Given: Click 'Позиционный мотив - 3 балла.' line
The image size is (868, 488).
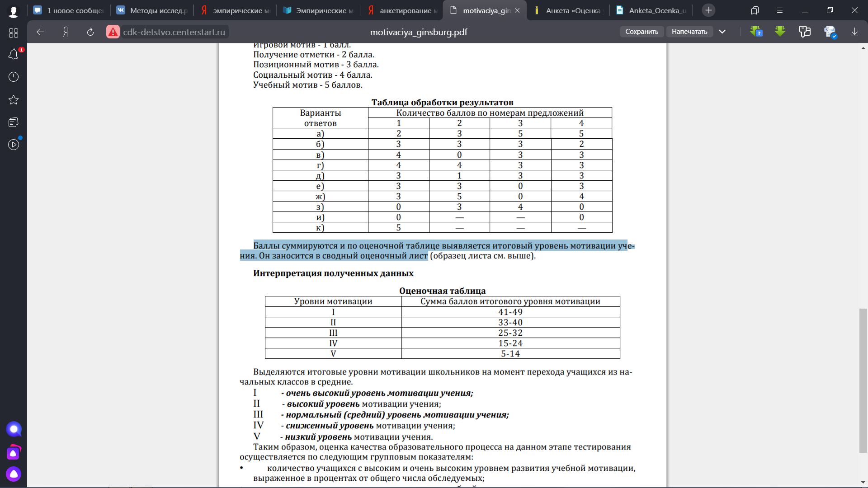Looking at the screenshot, I should 316,65.
